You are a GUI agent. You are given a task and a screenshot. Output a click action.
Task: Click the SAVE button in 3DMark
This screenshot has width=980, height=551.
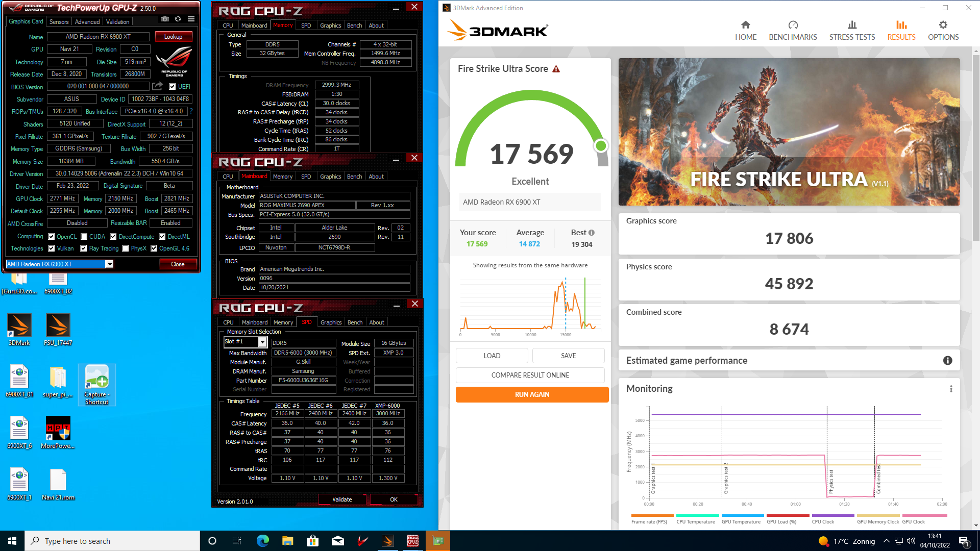(x=569, y=356)
